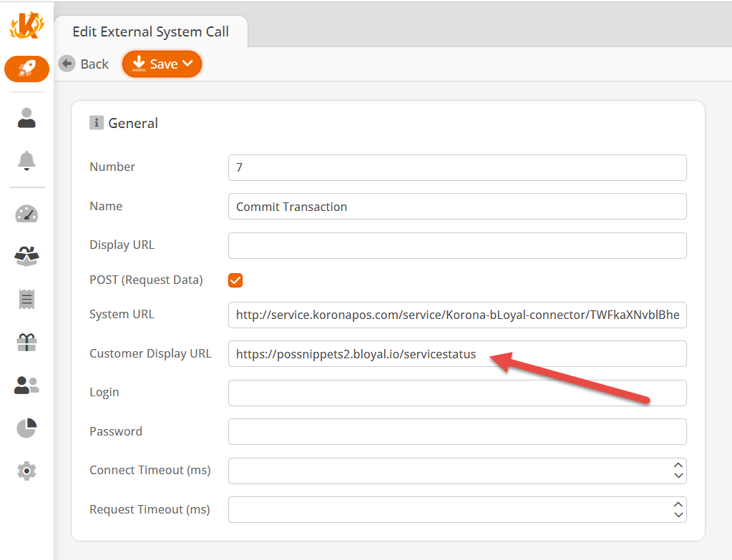This screenshot has width=732, height=560.
Task: Click the empty Display URL field
Action: click(x=457, y=245)
